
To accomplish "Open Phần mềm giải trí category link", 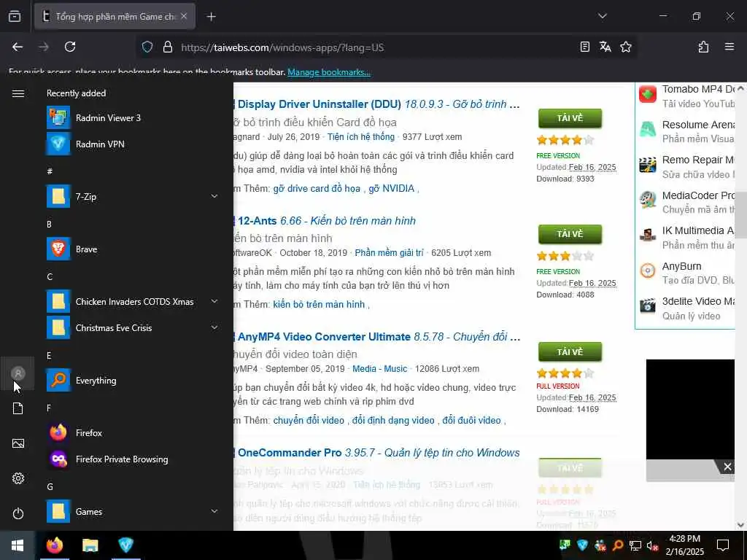I will (x=389, y=253).
